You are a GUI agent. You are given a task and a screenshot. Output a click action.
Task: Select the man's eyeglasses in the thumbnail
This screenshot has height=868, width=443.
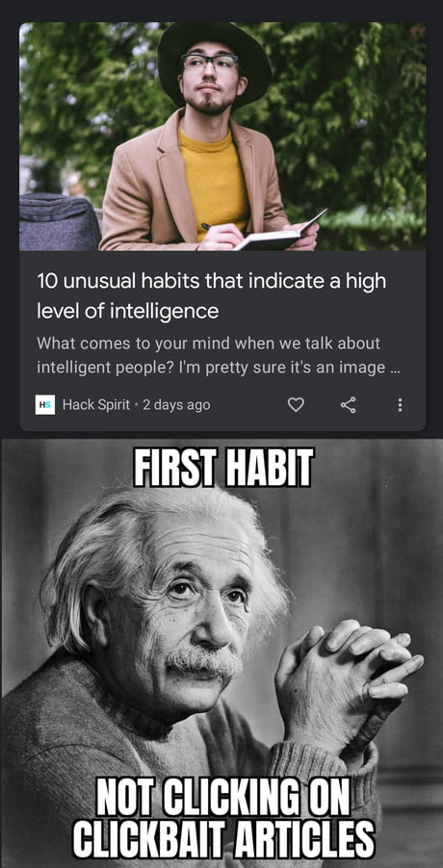coord(210,62)
